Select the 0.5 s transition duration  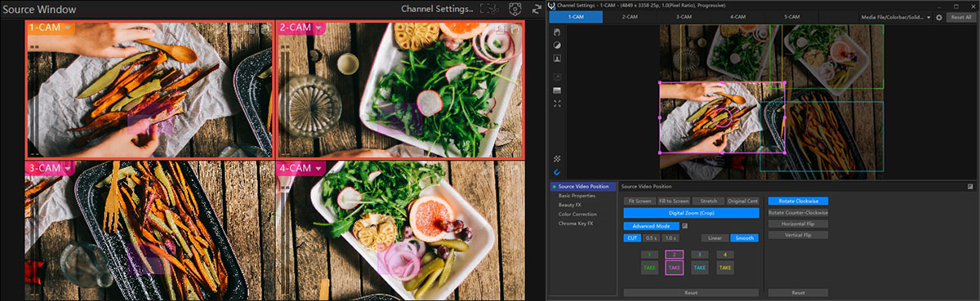pyautogui.click(x=651, y=238)
